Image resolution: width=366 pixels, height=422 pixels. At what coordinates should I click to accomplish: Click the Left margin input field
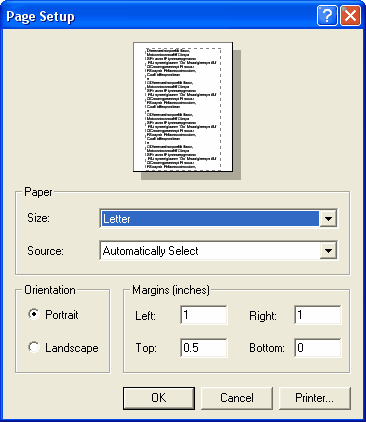pyautogui.click(x=204, y=315)
